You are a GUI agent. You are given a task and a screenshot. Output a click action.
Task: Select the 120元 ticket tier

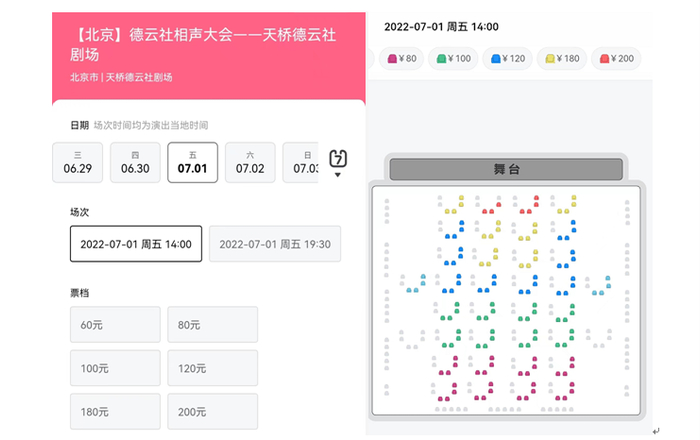[212, 368]
